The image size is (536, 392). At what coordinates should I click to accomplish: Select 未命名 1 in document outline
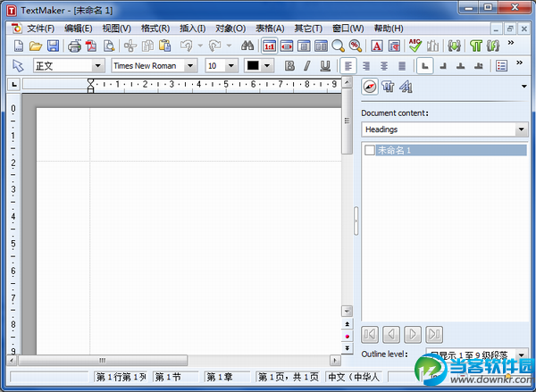click(x=451, y=150)
